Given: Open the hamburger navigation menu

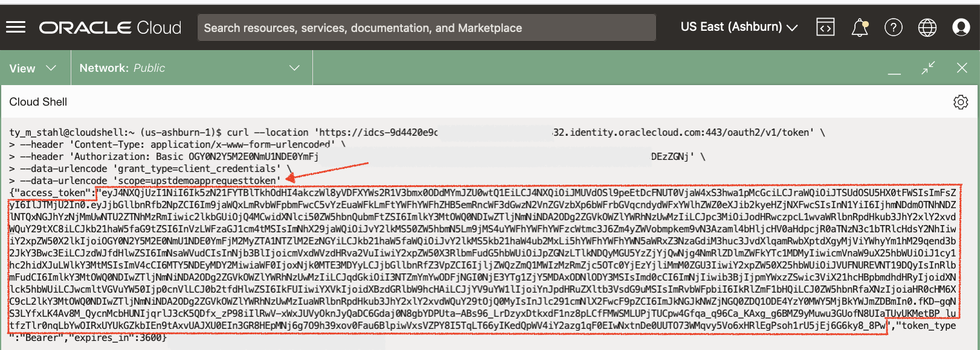Looking at the screenshot, I should pyautogui.click(x=16, y=27).
